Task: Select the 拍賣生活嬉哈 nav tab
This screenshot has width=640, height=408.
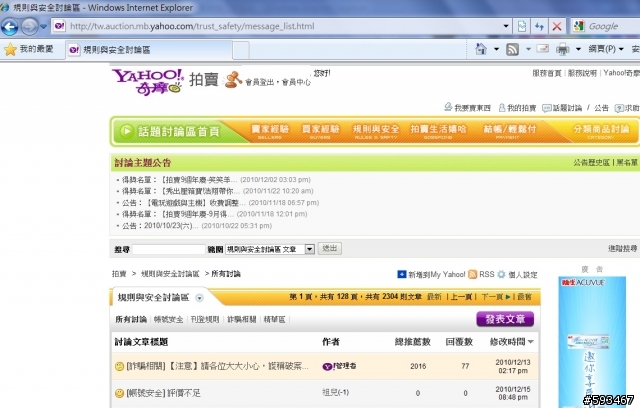Action: coord(438,131)
